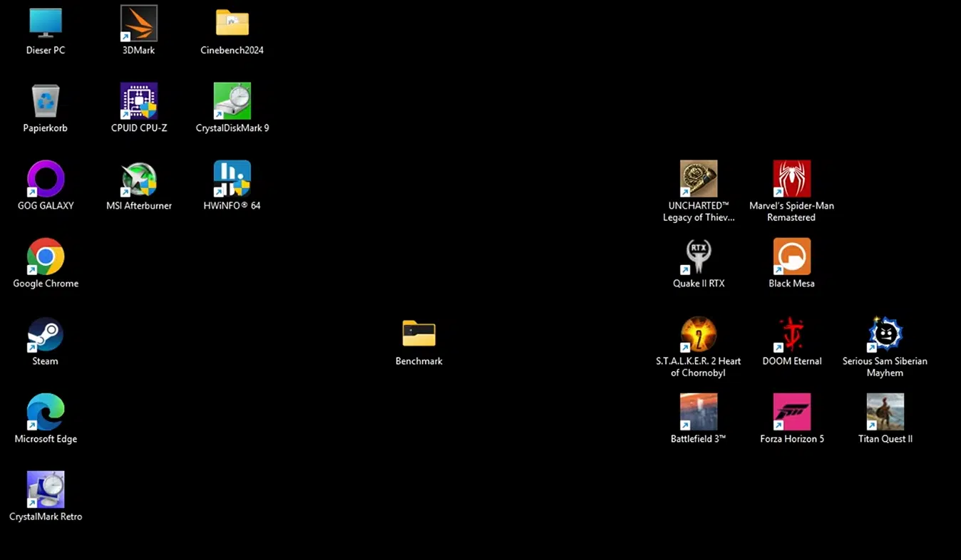This screenshot has height=560, width=961.
Task: Click Marvel's Spider-Man Remastered icon
Action: coord(792,180)
